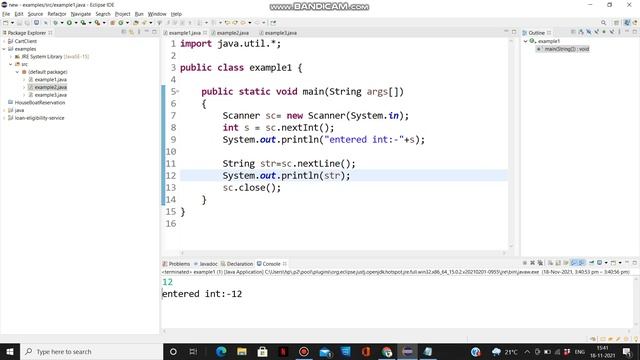Click the External Tools run icon
This screenshot has height=360, width=640.
click(98, 23)
